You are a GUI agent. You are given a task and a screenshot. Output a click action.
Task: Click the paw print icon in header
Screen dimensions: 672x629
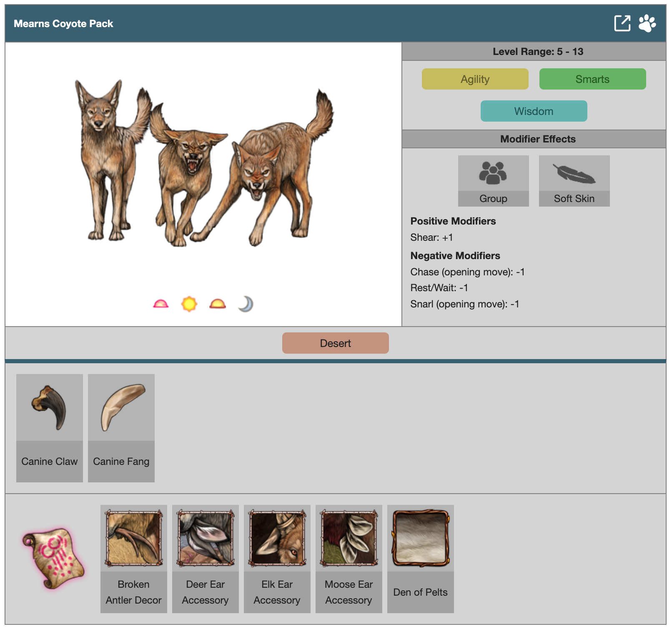(647, 23)
